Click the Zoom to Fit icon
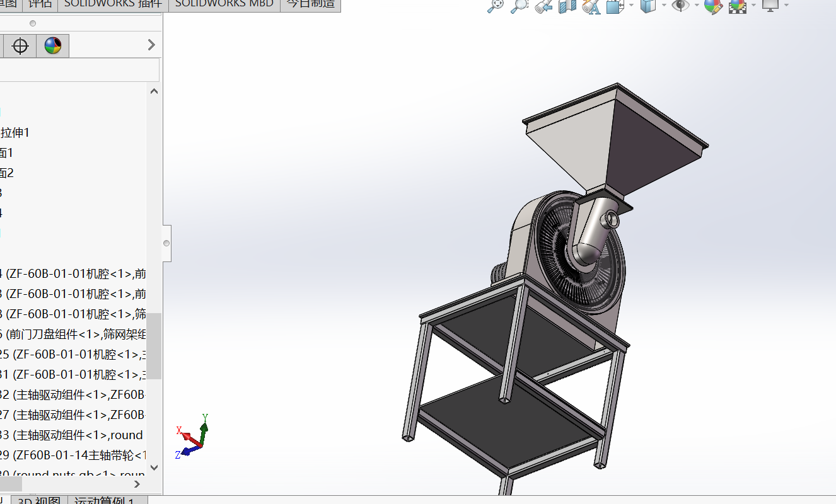This screenshot has height=504, width=836. click(496, 6)
